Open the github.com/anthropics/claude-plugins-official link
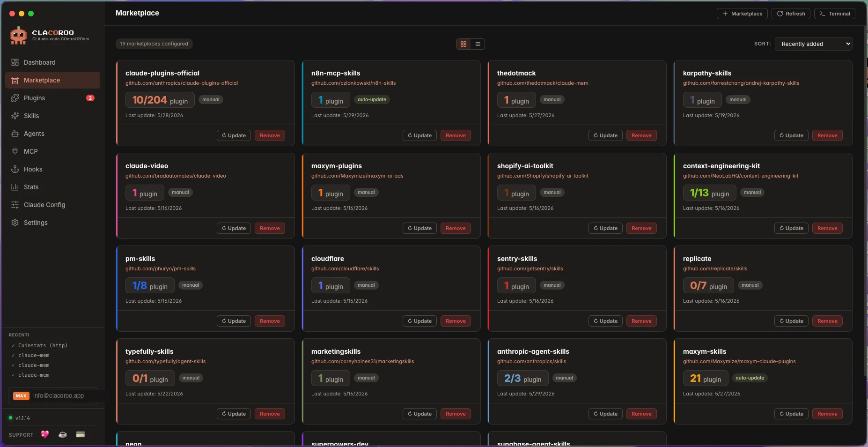The width and height of the screenshot is (868, 447). coord(182,83)
